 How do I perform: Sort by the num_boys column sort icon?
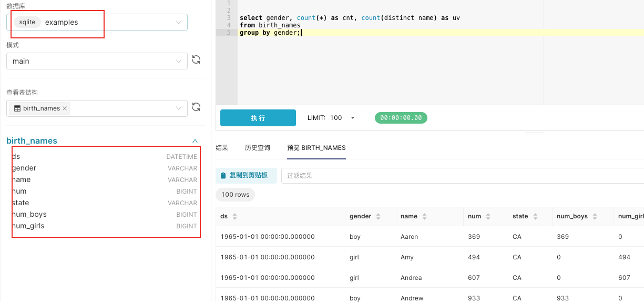(x=596, y=216)
